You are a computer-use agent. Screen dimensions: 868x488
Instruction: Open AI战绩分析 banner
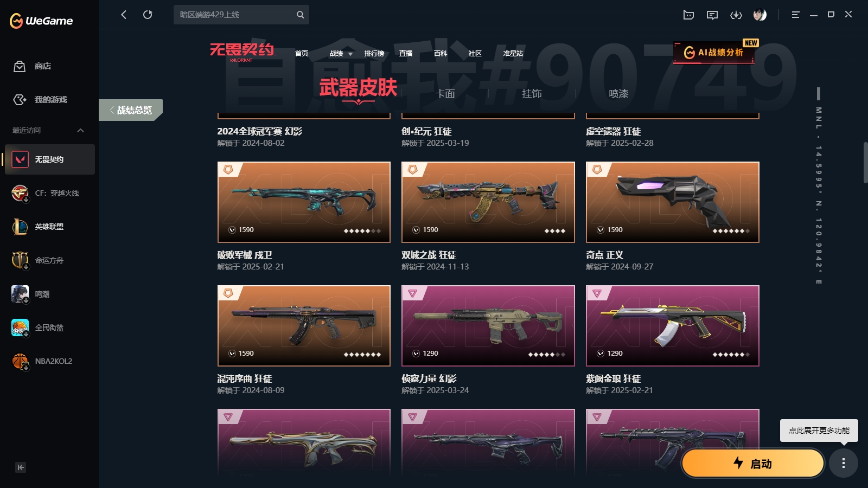(715, 52)
